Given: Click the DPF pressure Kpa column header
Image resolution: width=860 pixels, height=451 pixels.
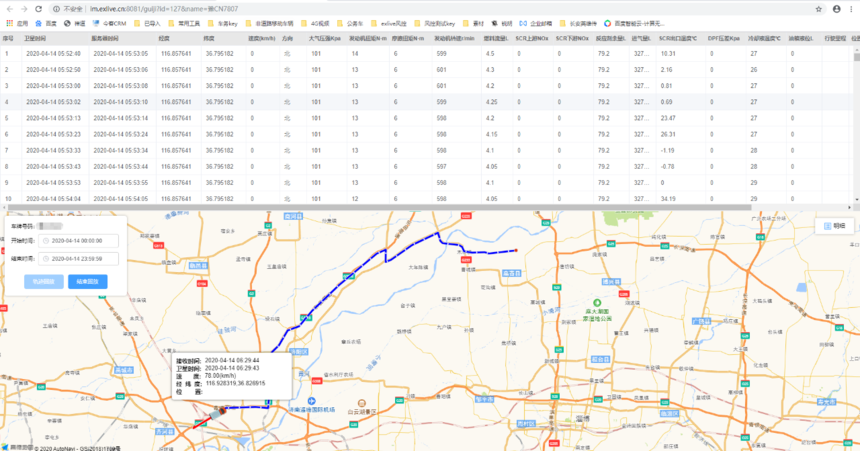Looking at the screenshot, I should coord(723,38).
